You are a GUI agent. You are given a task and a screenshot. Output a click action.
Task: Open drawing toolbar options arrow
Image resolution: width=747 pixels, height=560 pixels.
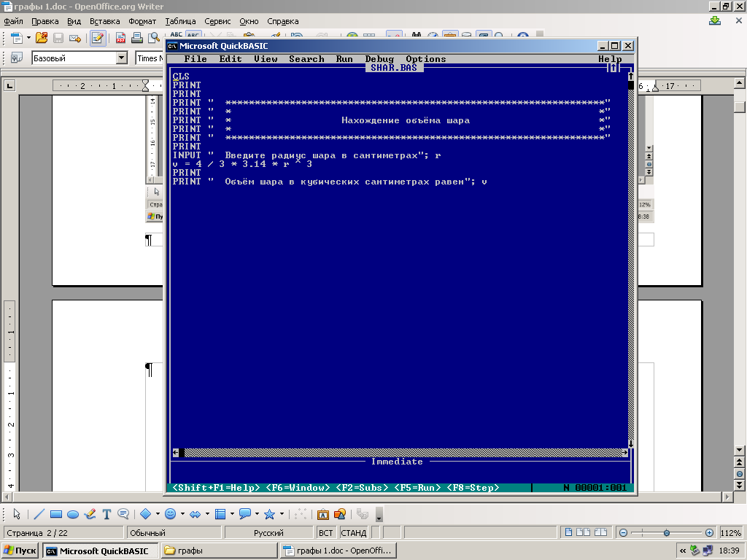379,516
